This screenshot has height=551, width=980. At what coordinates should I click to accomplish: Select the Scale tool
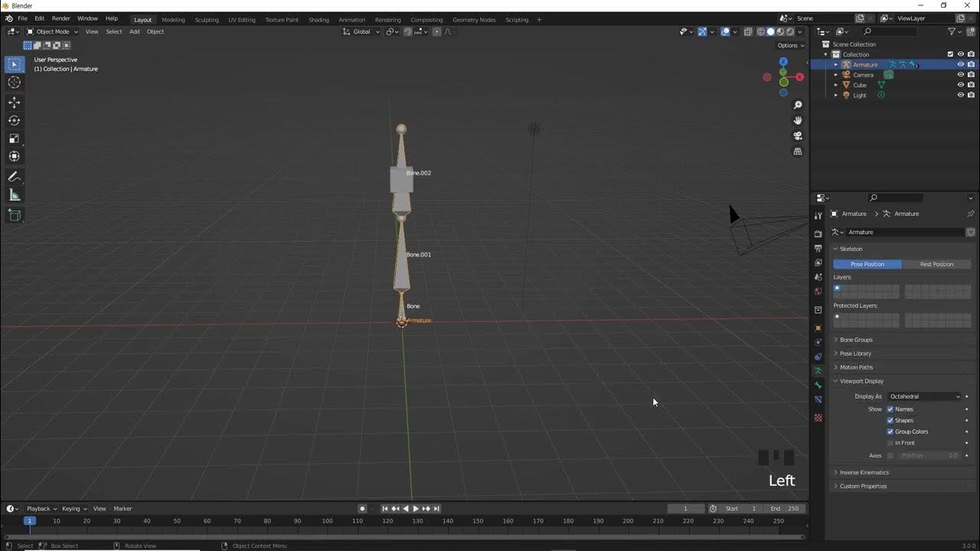point(15,139)
